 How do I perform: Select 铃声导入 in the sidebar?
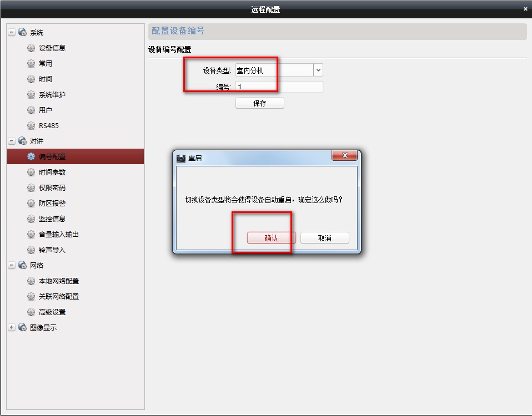click(52, 250)
